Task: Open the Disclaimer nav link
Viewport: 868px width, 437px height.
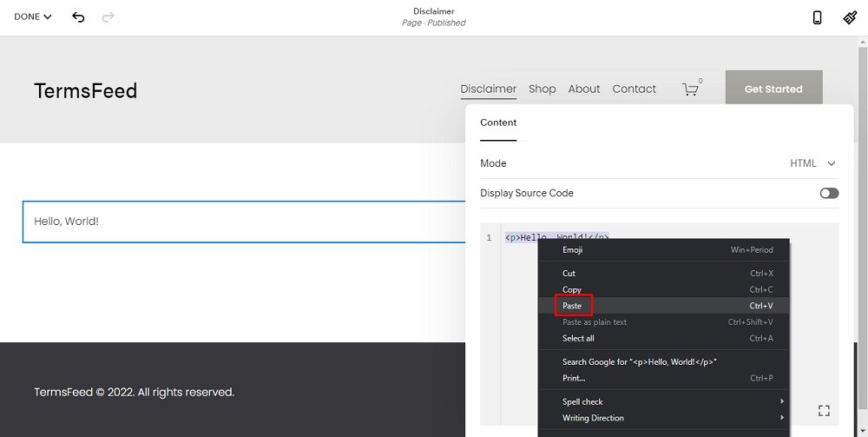Action: point(488,89)
